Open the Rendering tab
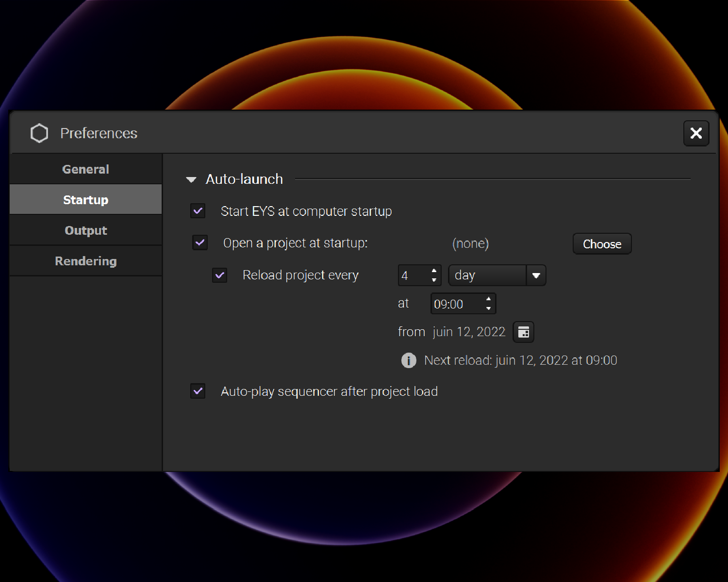The image size is (728, 582). 86,261
